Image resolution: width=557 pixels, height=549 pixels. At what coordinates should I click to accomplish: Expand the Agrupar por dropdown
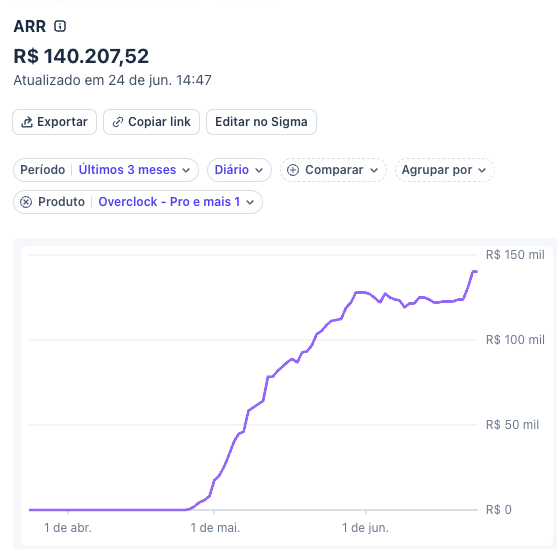(444, 170)
